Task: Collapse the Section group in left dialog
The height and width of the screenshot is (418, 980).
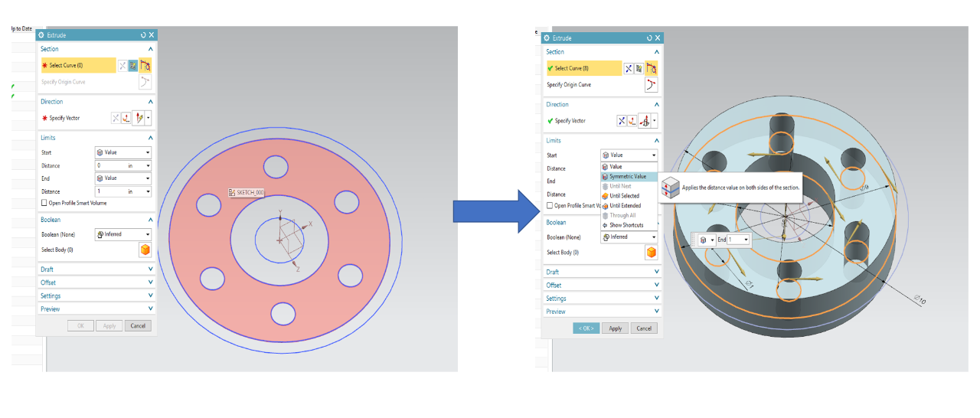Action: coord(150,48)
